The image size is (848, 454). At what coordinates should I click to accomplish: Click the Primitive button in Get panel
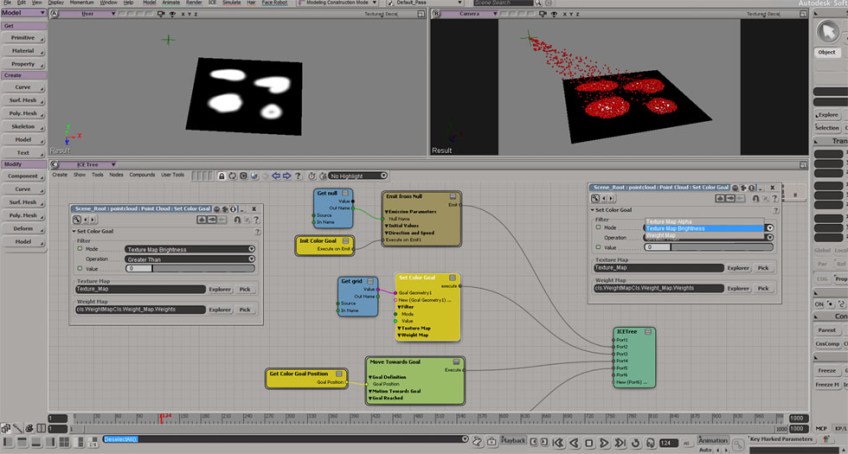pos(23,36)
